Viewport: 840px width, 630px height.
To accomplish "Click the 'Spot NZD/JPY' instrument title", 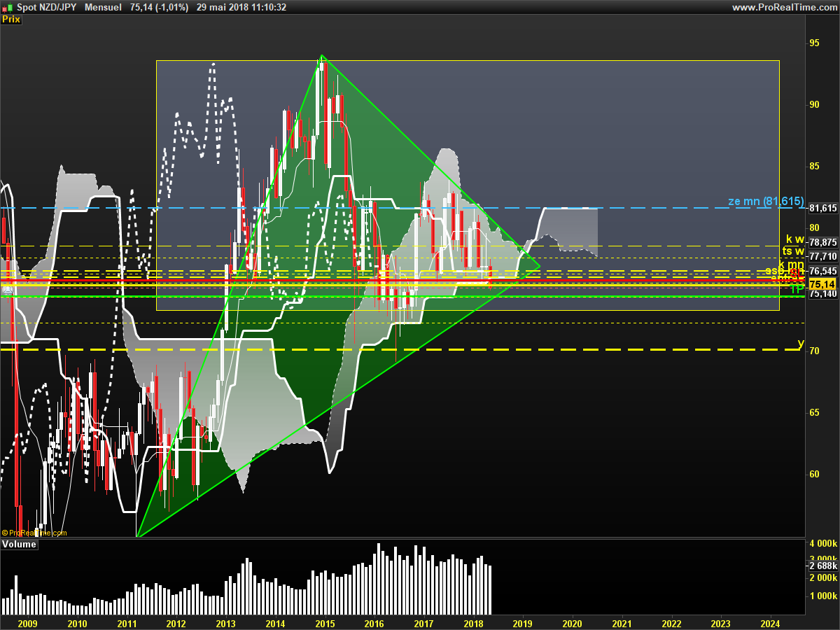I will (x=48, y=7).
